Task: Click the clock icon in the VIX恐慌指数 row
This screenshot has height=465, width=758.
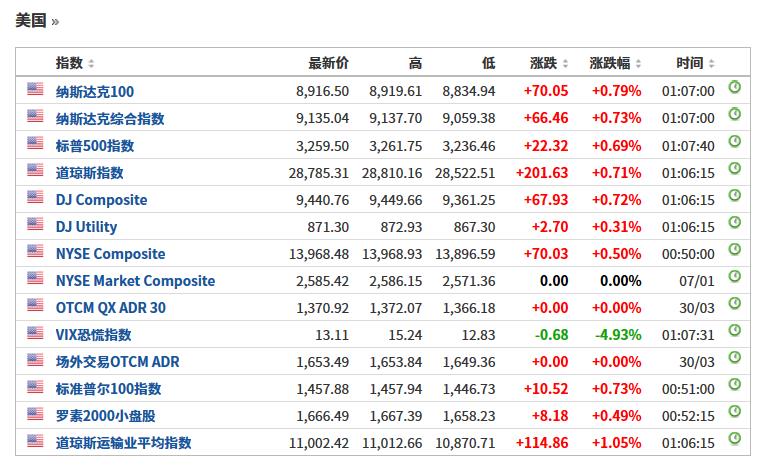Action: click(x=734, y=331)
